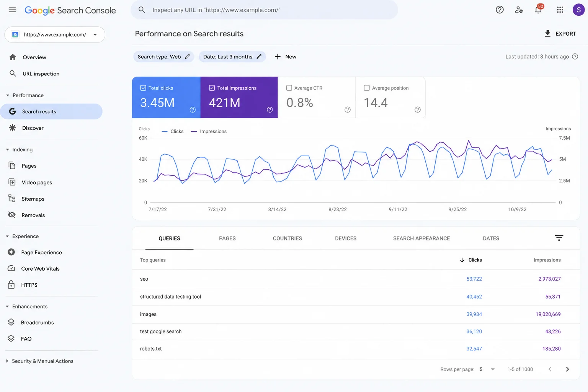Collapse the Indexing section

pos(8,150)
